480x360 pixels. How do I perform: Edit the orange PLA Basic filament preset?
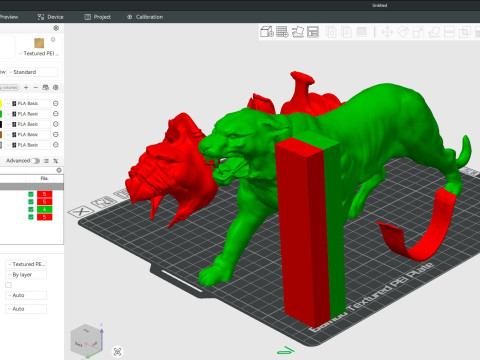(x=56, y=134)
